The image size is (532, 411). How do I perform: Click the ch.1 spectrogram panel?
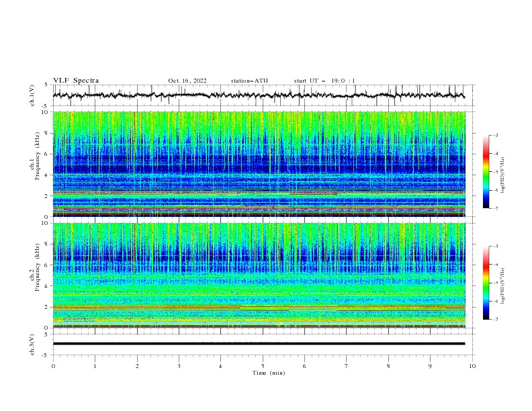point(259,164)
